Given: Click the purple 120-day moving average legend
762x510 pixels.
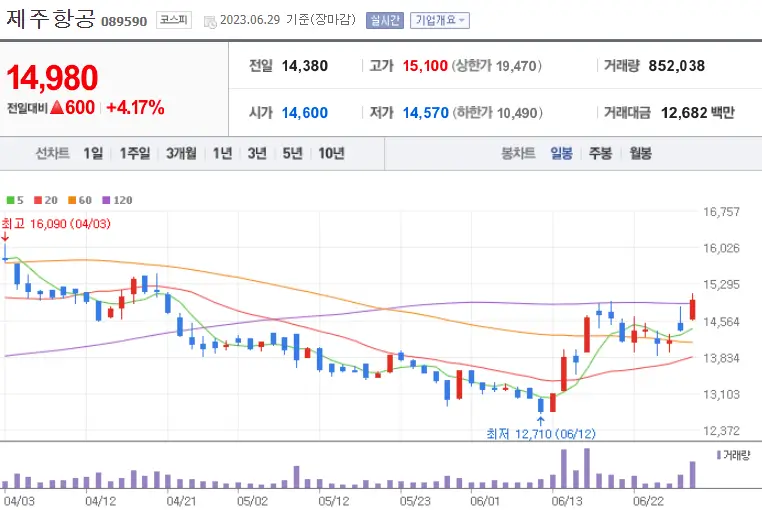Looking at the screenshot, I should (117, 200).
